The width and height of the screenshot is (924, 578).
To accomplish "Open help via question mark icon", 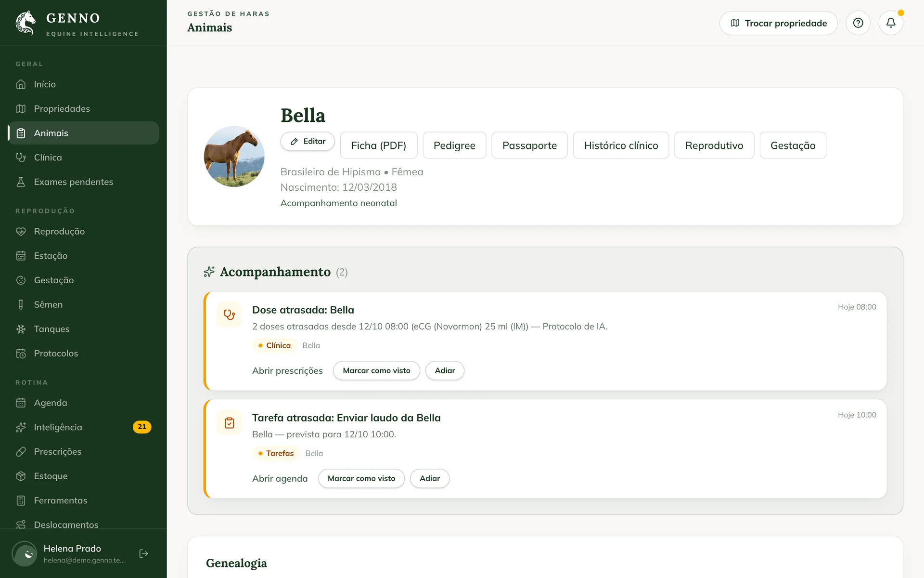I will [x=858, y=23].
